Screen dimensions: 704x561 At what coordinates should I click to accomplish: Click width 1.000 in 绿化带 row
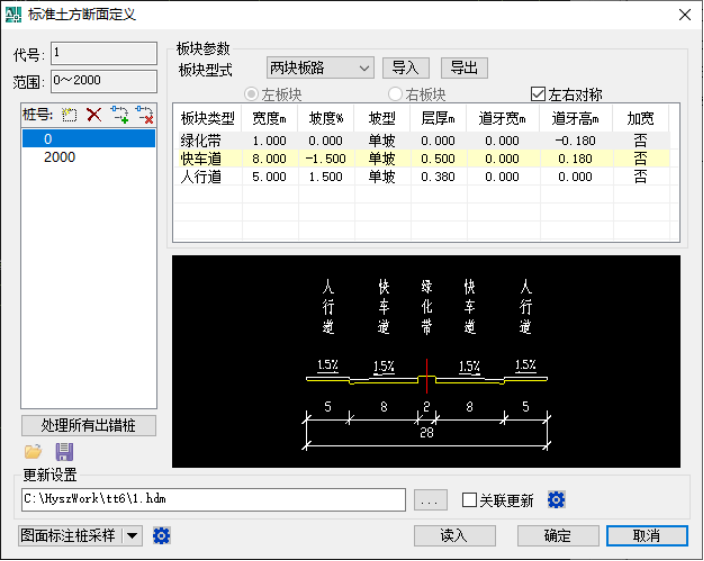click(x=269, y=141)
